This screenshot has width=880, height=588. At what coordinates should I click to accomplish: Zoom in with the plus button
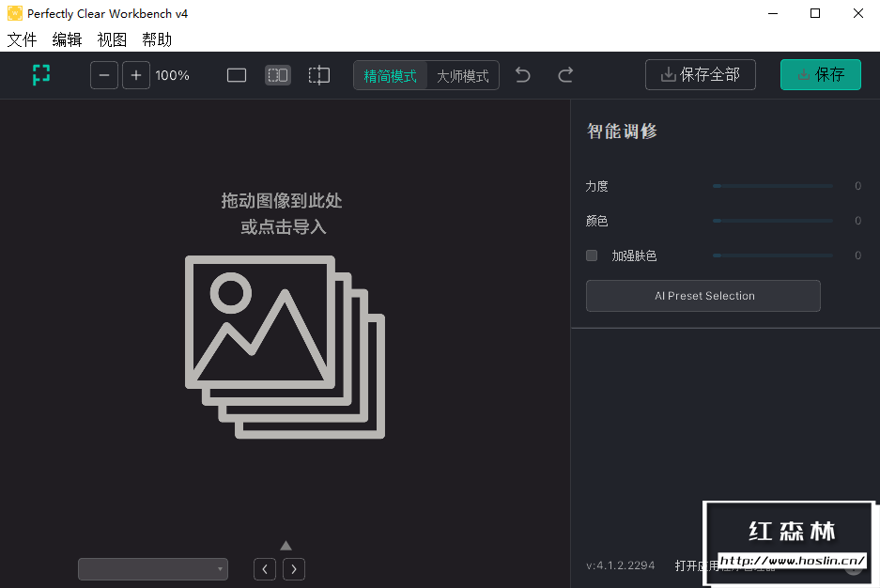click(x=136, y=75)
